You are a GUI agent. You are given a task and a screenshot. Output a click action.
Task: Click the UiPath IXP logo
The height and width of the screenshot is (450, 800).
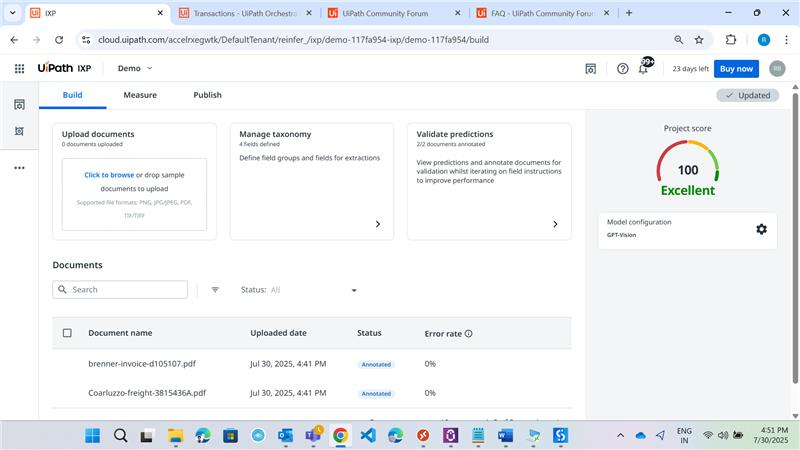coord(64,68)
